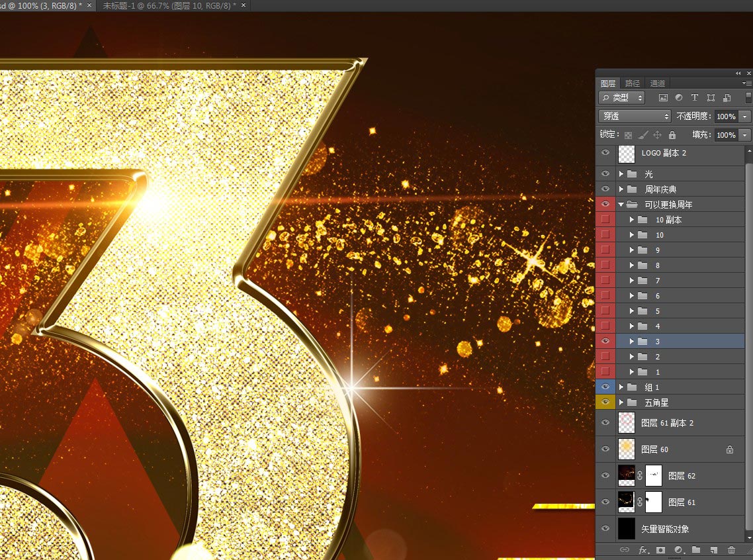Hide the 五角星 group
Image resolution: width=753 pixels, height=560 pixels.
(605, 402)
